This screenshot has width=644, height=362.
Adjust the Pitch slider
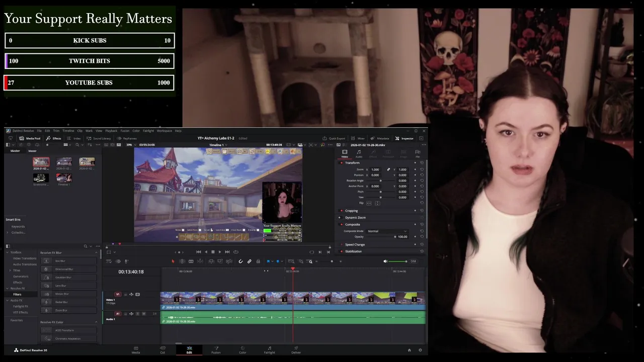coord(380,192)
